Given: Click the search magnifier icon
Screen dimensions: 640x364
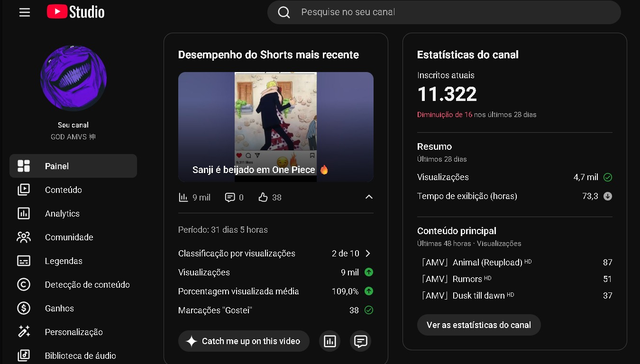Looking at the screenshot, I should point(284,12).
